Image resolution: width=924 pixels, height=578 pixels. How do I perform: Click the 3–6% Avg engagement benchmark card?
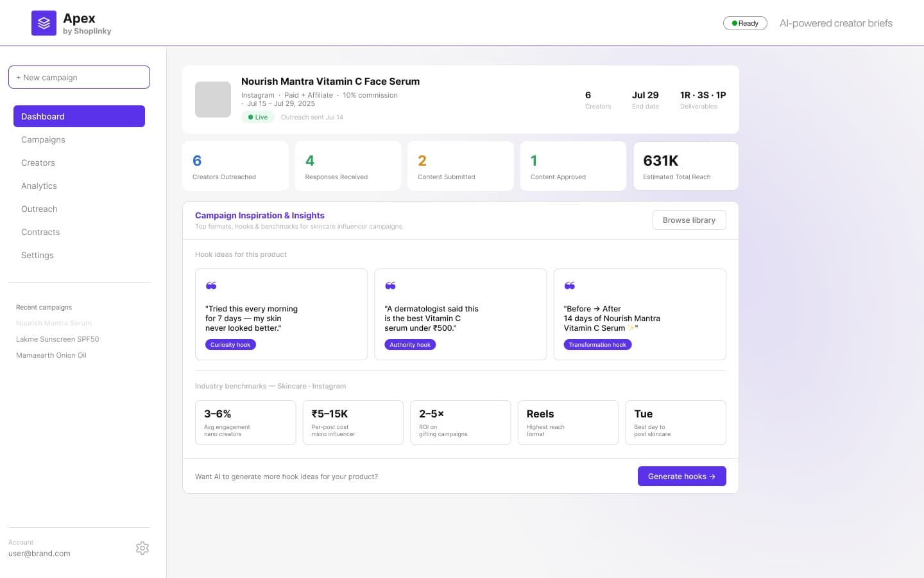(x=246, y=423)
